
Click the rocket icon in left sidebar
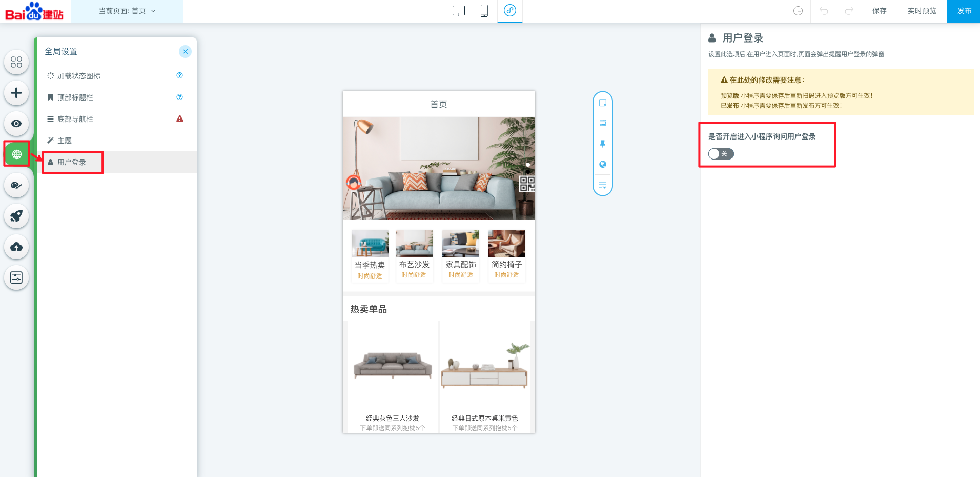tap(16, 216)
